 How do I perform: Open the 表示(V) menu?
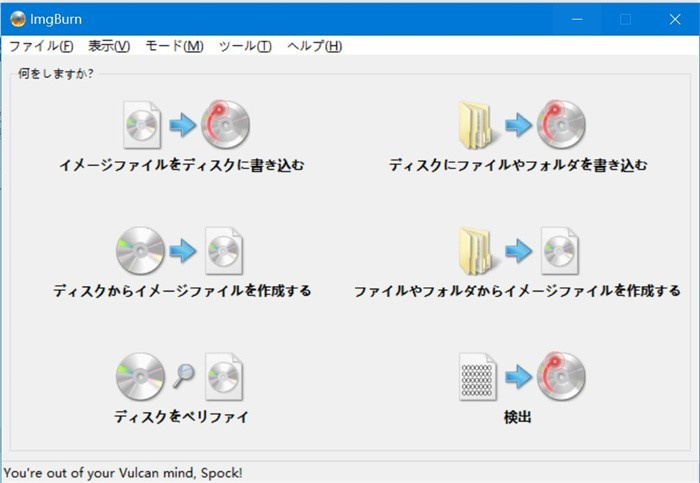pyautogui.click(x=109, y=46)
